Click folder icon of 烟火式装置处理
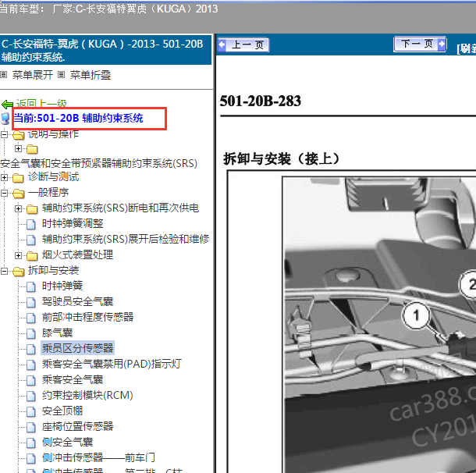The height and width of the screenshot is (473, 476). point(32,256)
